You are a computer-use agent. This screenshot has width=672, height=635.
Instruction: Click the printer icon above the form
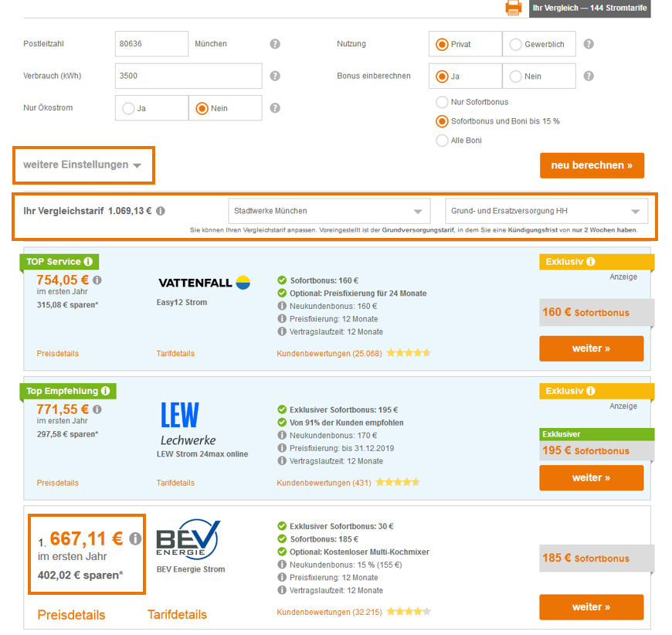click(514, 8)
